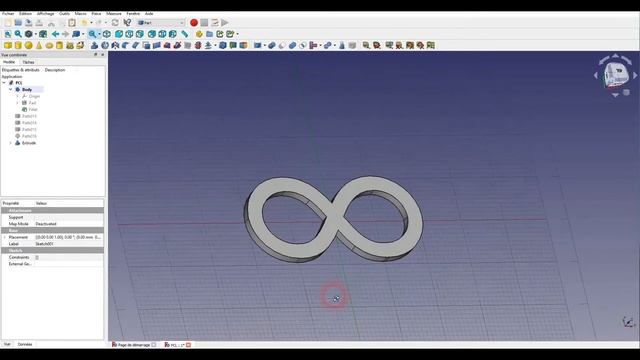This screenshot has width=640, height=360.
Task: Click the Measure distance ruler icon
Action: pos(185,34)
